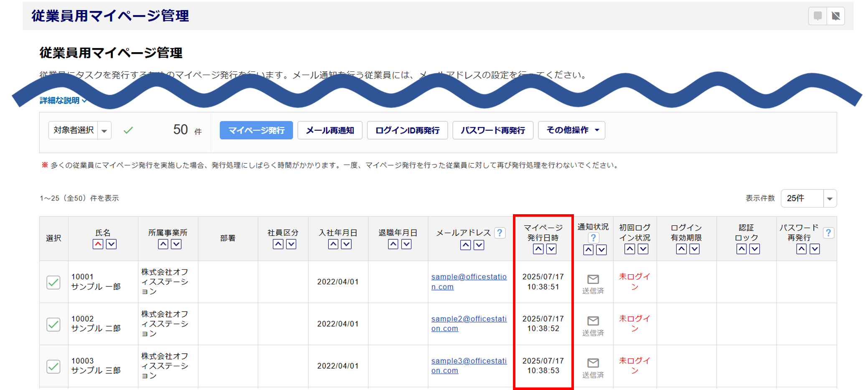Sort 認証ロック column descending
Viewport: 868px width, 390px height.
[x=755, y=249]
